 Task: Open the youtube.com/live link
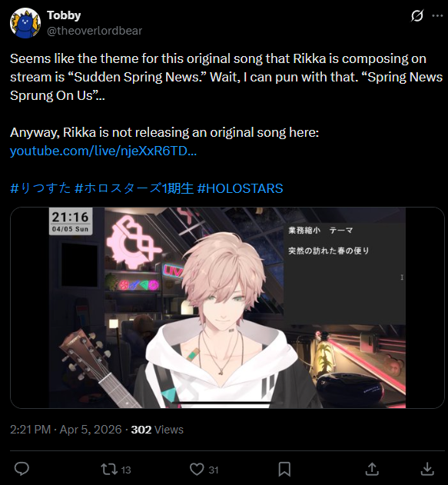(x=103, y=151)
